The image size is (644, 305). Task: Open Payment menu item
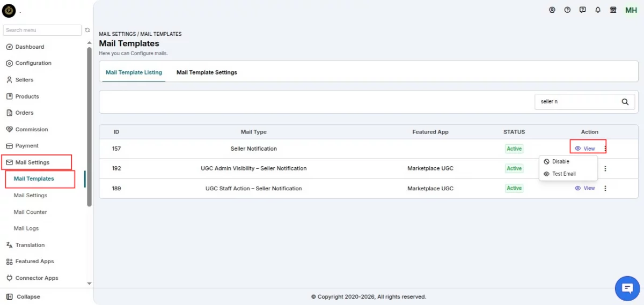27,146
